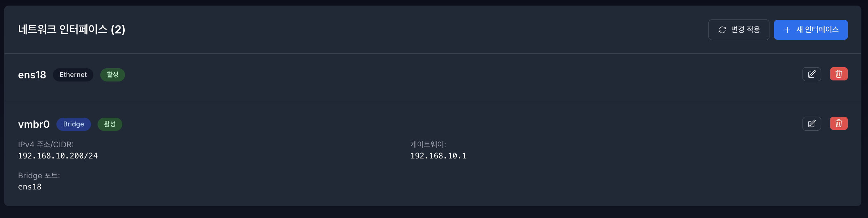Delete ens18 with the red trash icon
Screen dimensions: 868x218
(839, 74)
